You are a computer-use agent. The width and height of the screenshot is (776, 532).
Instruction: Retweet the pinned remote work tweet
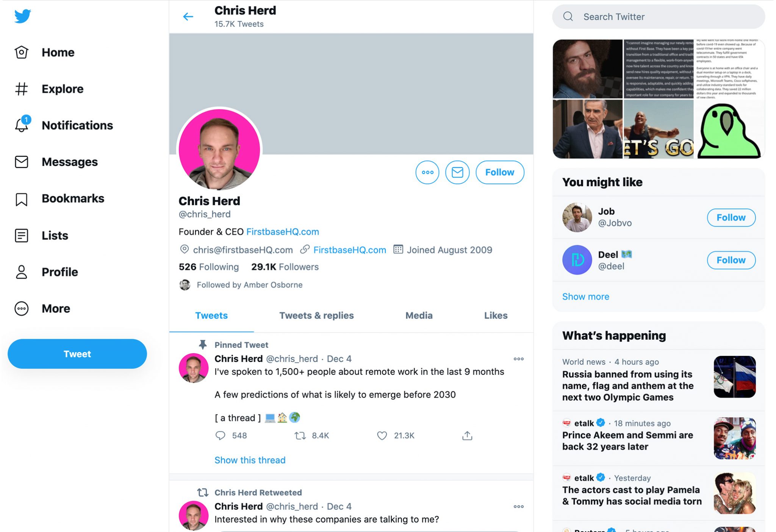(x=300, y=435)
